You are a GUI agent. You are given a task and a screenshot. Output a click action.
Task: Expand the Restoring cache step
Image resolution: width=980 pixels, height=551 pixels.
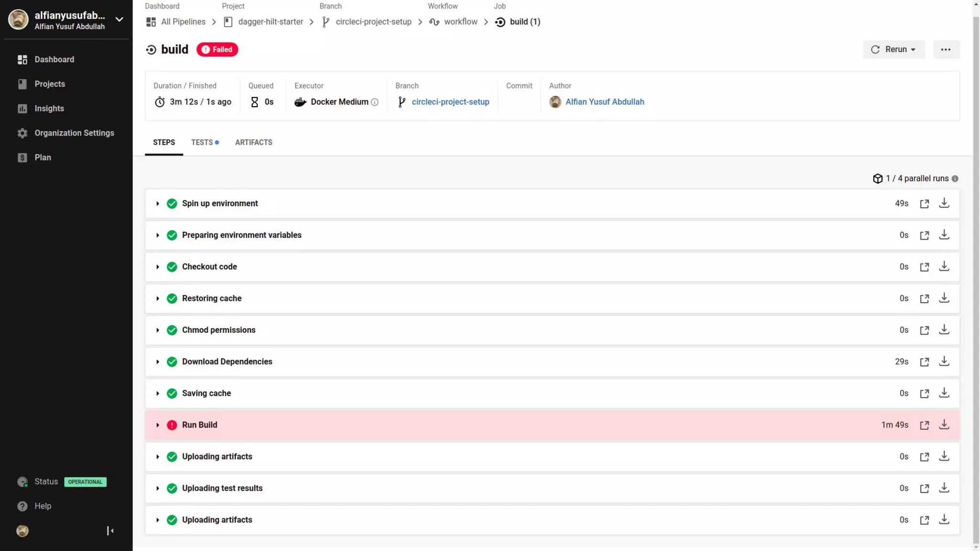(157, 298)
